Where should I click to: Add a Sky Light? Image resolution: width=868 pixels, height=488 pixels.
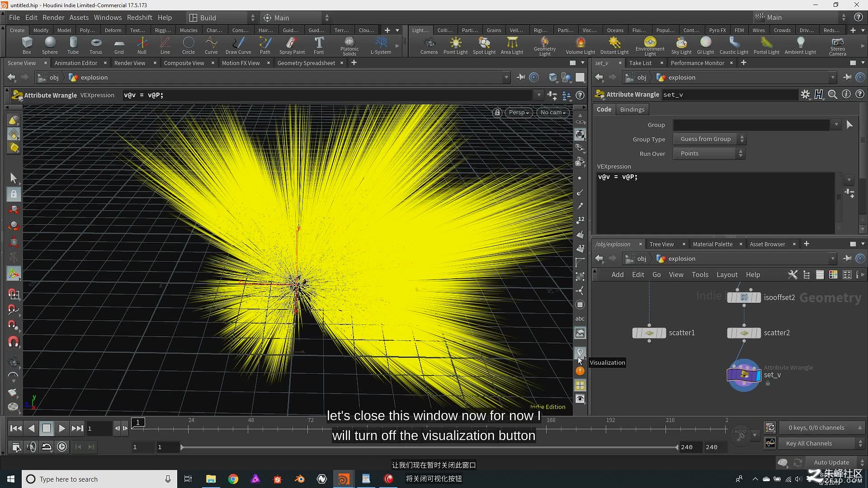681,46
